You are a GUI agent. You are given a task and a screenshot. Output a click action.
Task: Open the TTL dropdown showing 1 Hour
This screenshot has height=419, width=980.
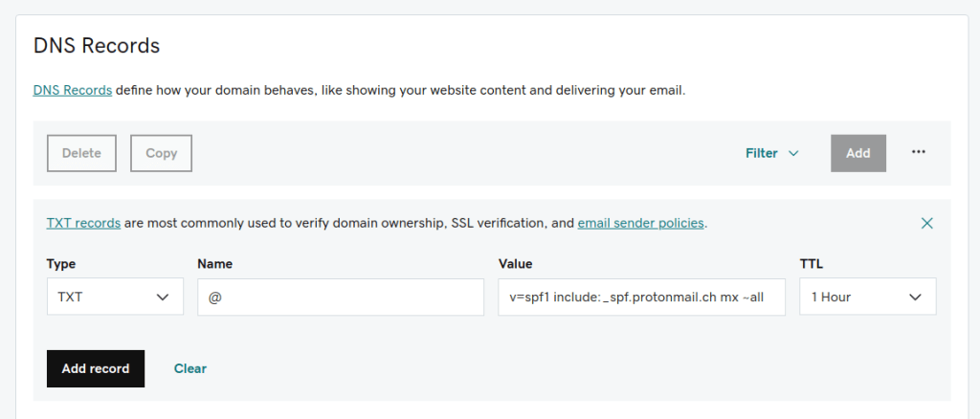pos(867,297)
